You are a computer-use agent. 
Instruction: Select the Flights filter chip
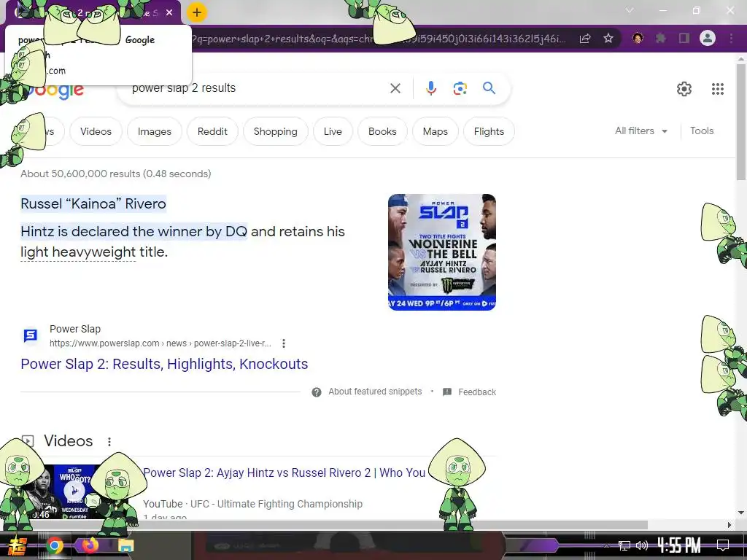(489, 131)
